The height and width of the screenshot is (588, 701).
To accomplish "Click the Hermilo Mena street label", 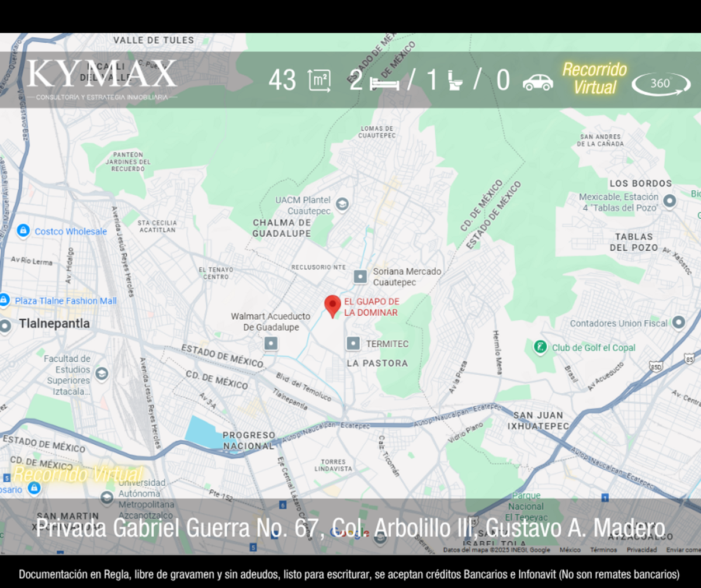I will (497, 352).
